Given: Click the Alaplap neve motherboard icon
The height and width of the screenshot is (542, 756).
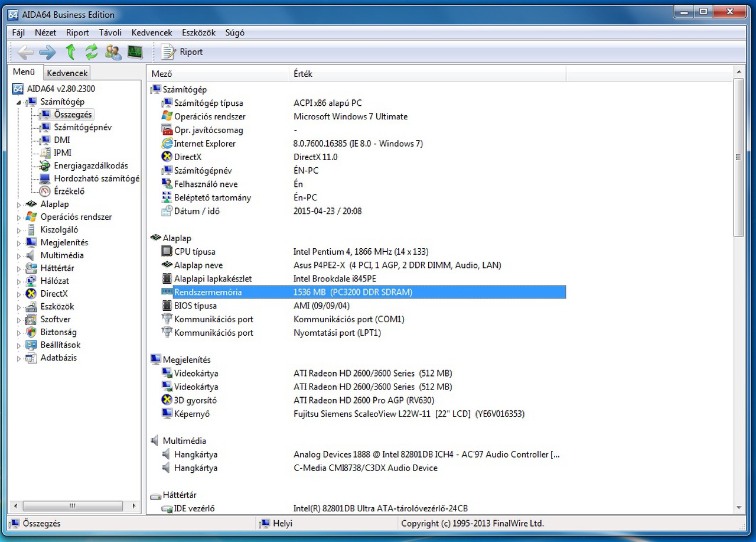Looking at the screenshot, I should click(167, 265).
